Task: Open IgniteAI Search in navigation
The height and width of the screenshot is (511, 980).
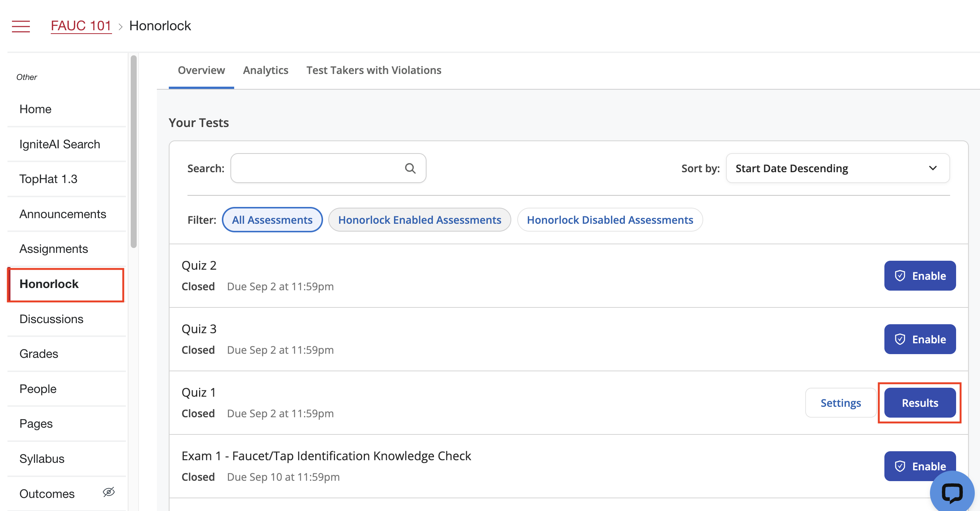Action: 60,144
